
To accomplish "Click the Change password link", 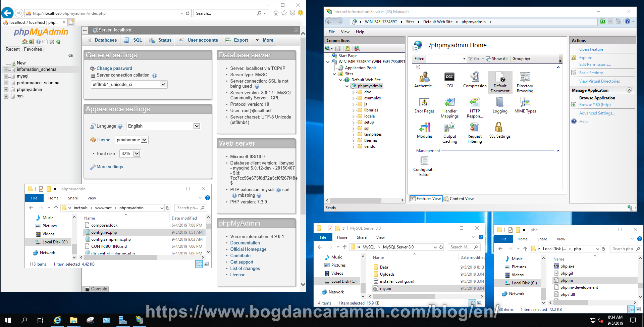I will point(114,68).
